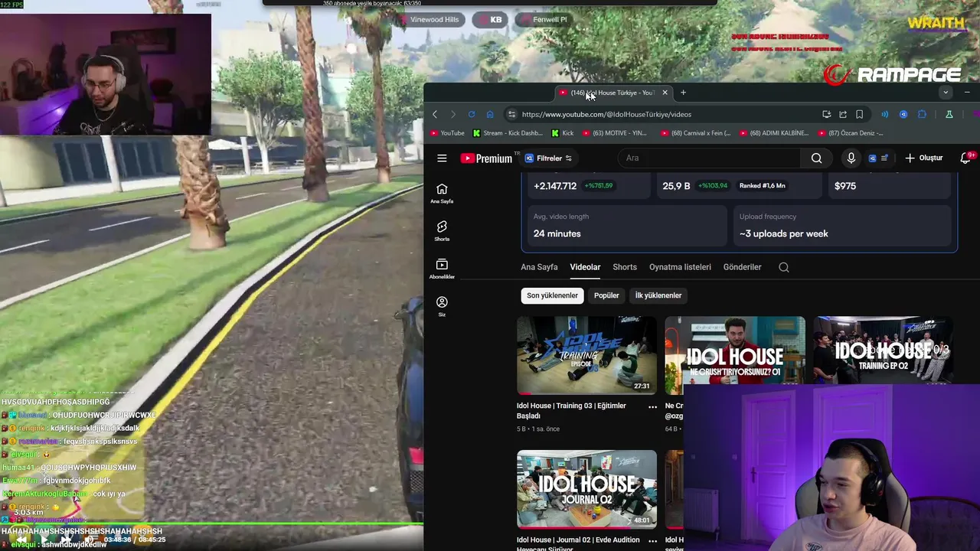
Task: Open the Stream - Kick Dashboard bookmark
Action: [508, 133]
